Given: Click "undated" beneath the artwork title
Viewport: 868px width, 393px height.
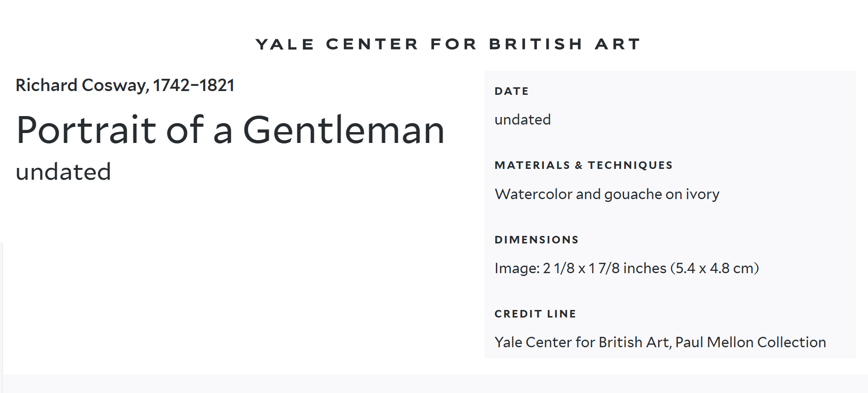Looking at the screenshot, I should click(x=63, y=172).
